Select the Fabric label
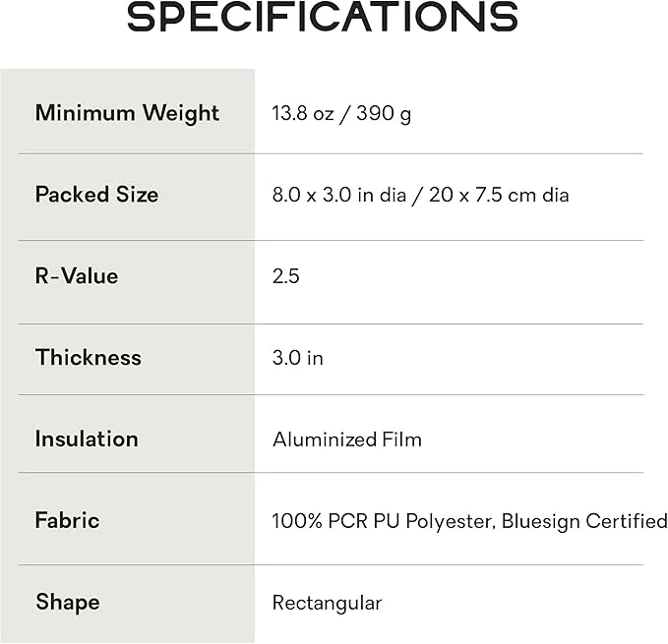Screen dimensions: 668x644 tap(67, 520)
